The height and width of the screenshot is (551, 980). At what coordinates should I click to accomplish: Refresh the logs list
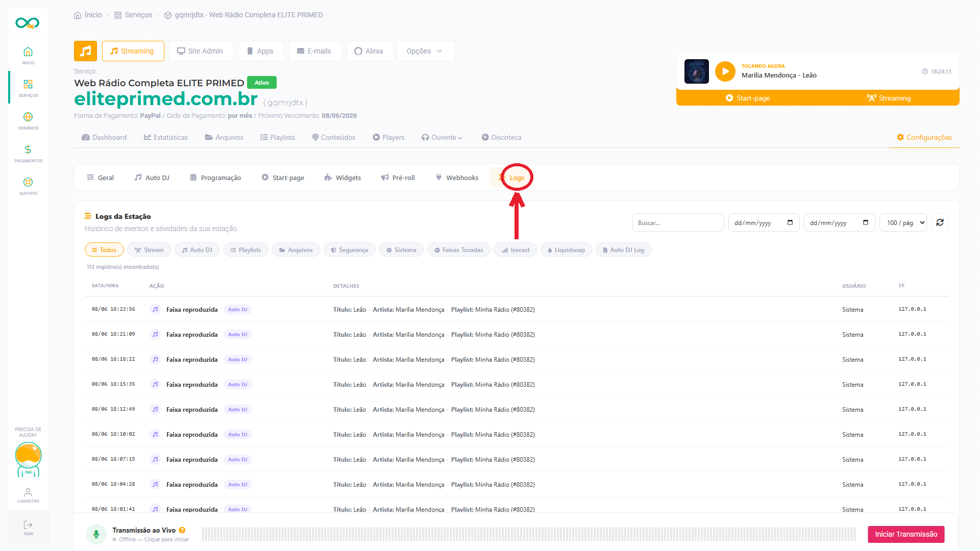[940, 222]
